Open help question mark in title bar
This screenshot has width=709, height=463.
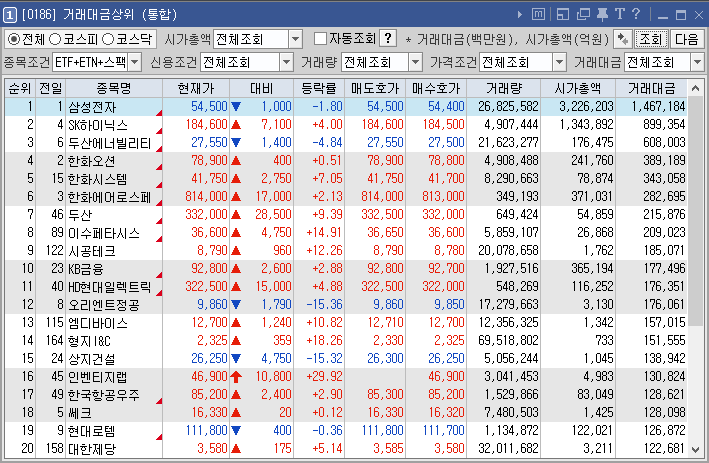[636, 14]
